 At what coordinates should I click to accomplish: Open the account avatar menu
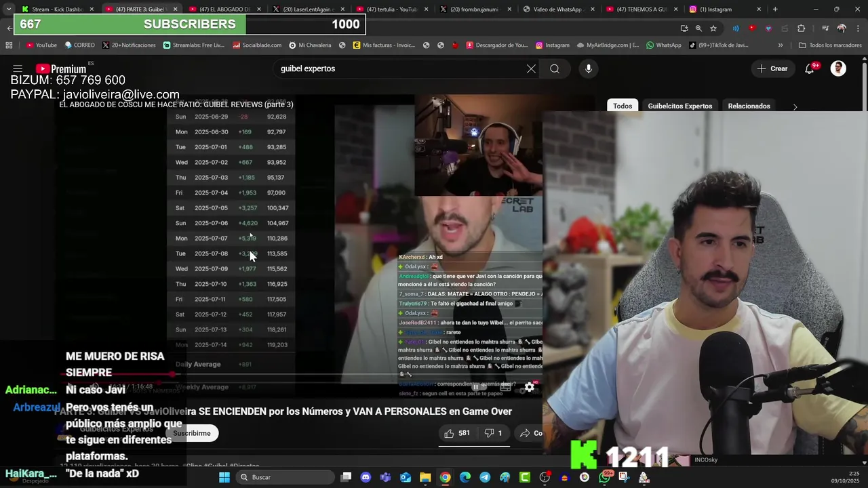point(838,68)
